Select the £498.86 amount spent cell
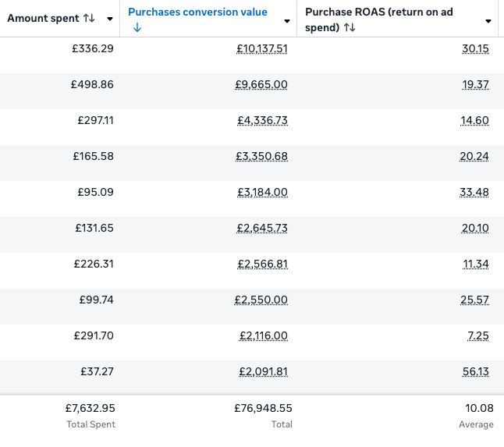This screenshot has height=447, width=504. (x=92, y=84)
